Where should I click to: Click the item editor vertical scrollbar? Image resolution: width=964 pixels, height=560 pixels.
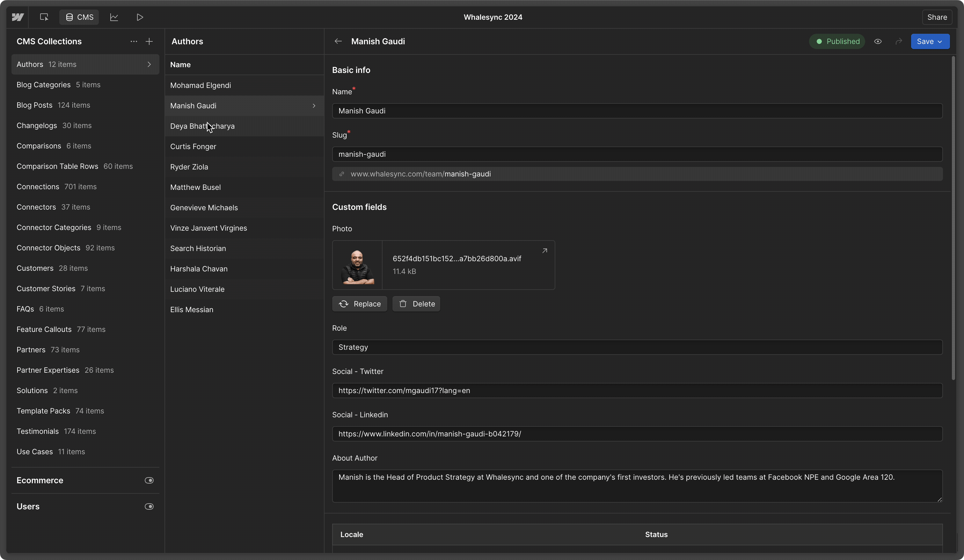click(x=953, y=218)
